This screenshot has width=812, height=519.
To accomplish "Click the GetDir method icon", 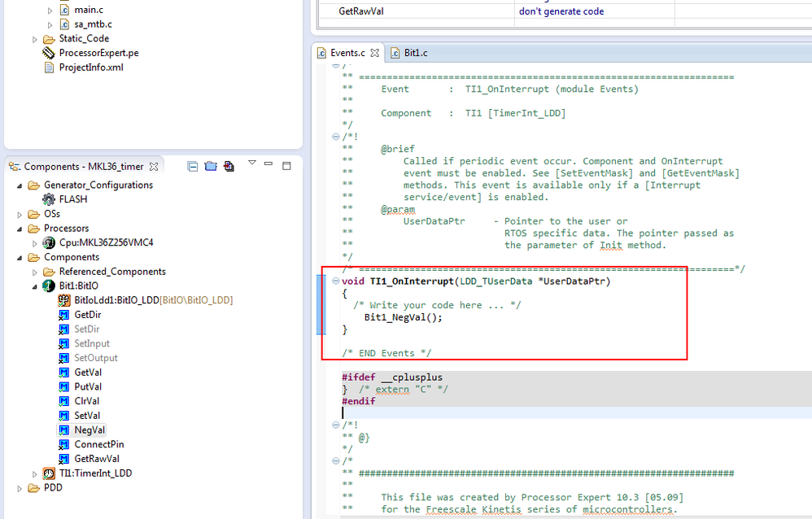I will [x=63, y=315].
